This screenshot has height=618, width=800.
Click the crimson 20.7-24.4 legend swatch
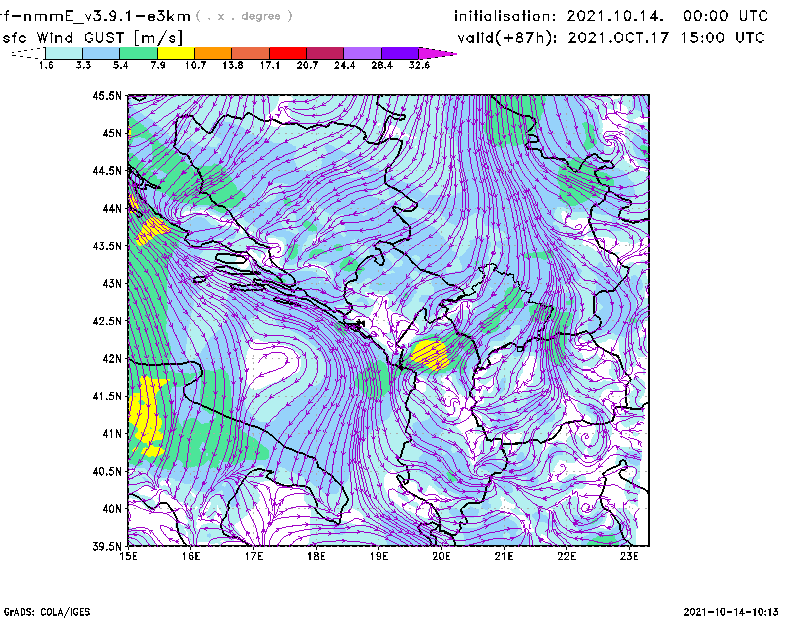coord(325,53)
